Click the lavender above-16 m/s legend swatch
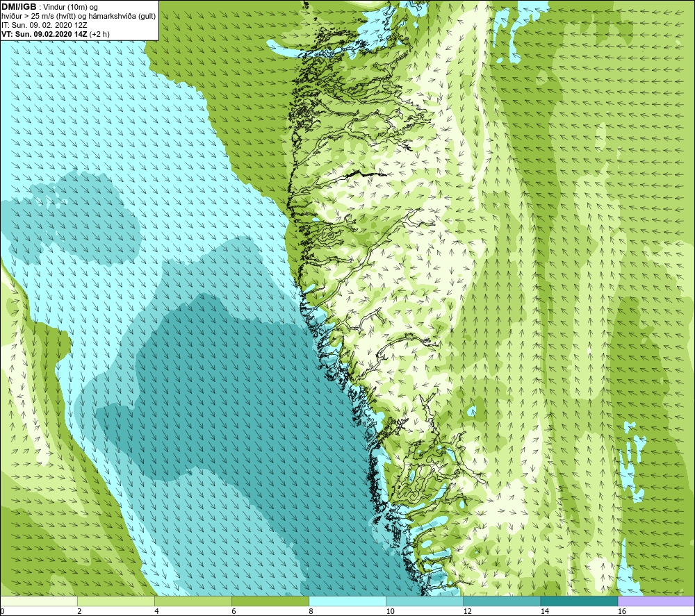This screenshot has width=695, height=616. (657, 601)
